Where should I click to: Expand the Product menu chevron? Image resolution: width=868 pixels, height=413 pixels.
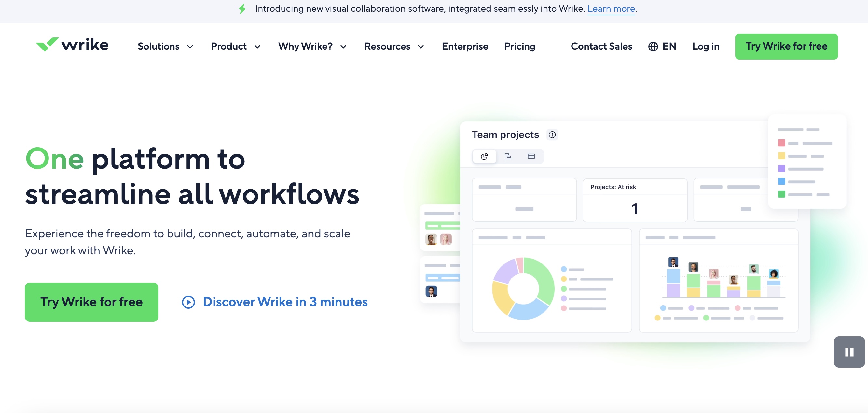click(257, 47)
